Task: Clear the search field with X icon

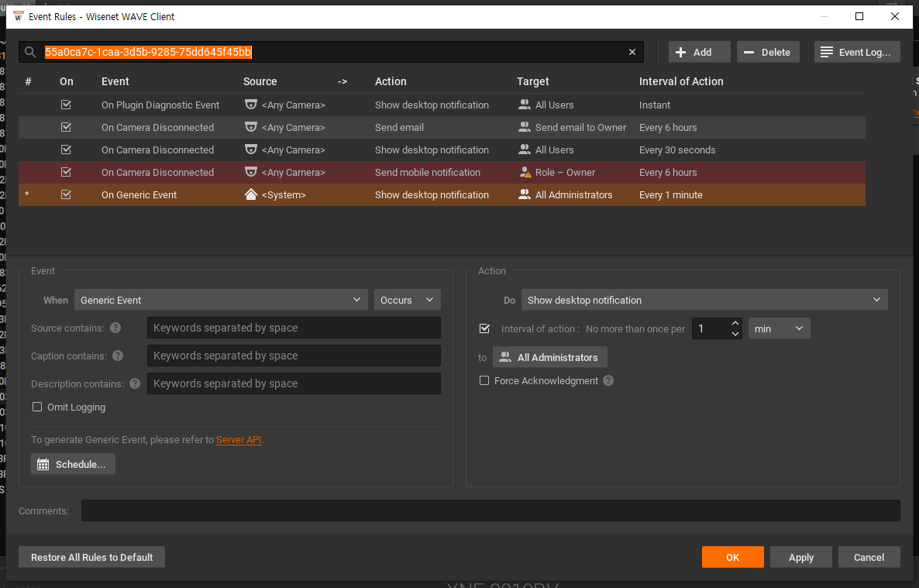Action: [x=632, y=52]
